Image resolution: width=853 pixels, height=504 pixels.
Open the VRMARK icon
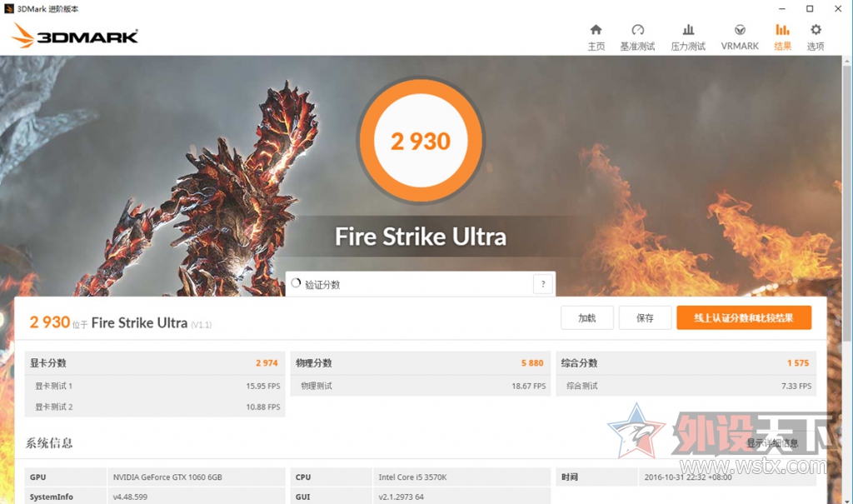click(740, 30)
